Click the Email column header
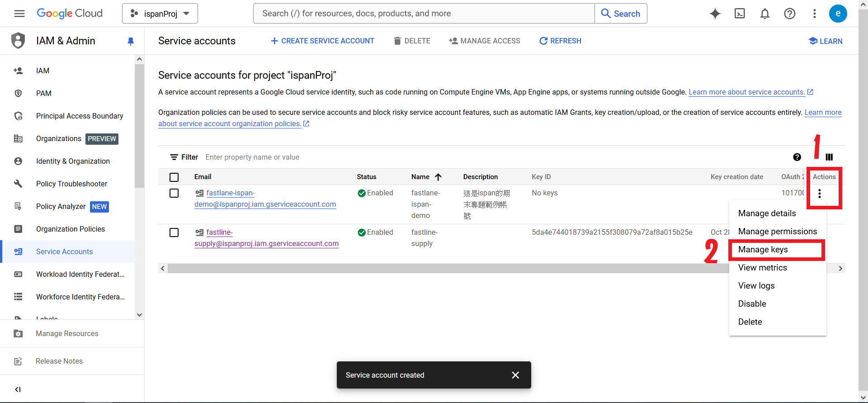This screenshot has height=403, width=868. tap(203, 177)
